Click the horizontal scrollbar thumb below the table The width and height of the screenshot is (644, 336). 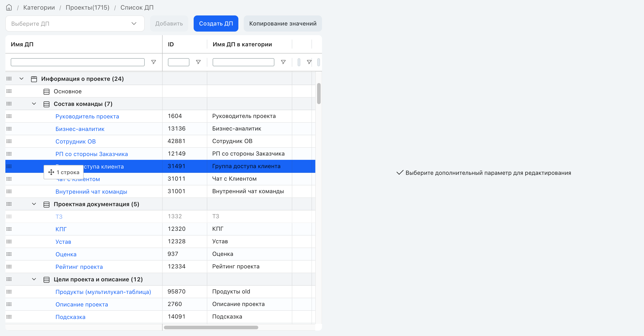tap(211, 327)
